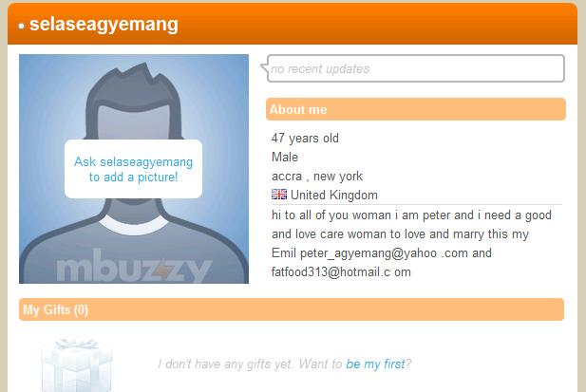Click the 'accra , new york' location text

pos(317,176)
